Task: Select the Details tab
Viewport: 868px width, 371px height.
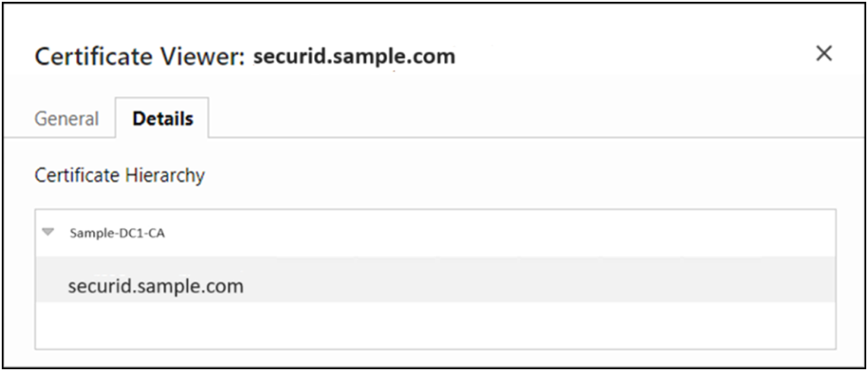Action: (x=162, y=119)
